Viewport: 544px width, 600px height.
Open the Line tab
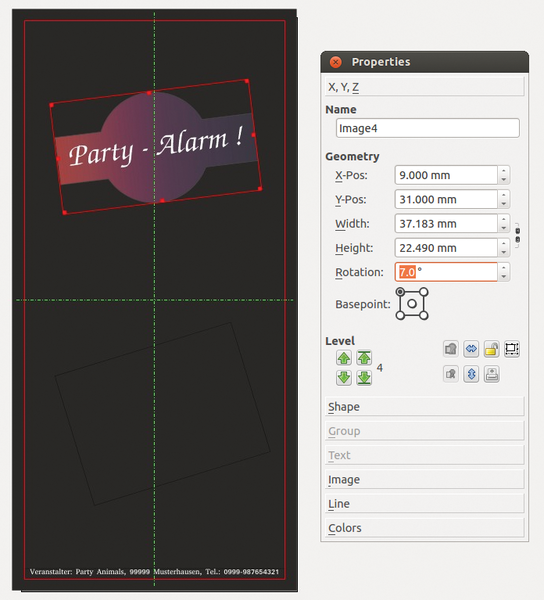424,504
